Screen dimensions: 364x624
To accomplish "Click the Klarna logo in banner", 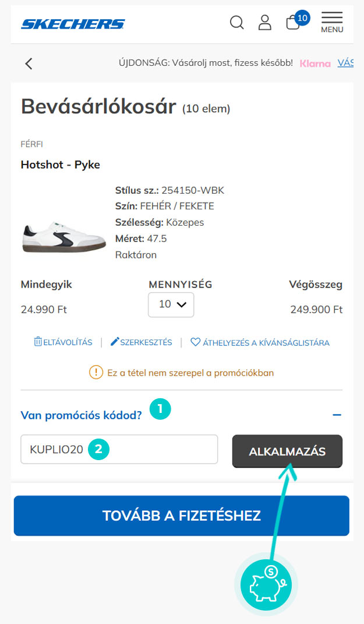I will (315, 64).
